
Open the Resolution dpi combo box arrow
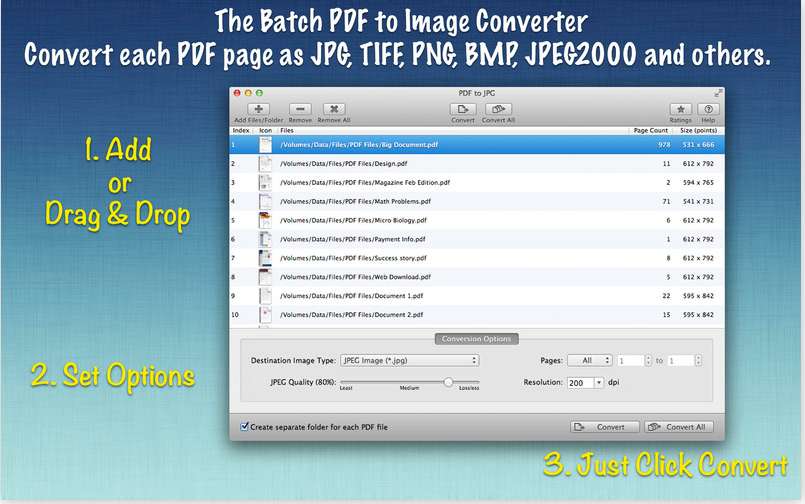(x=599, y=382)
